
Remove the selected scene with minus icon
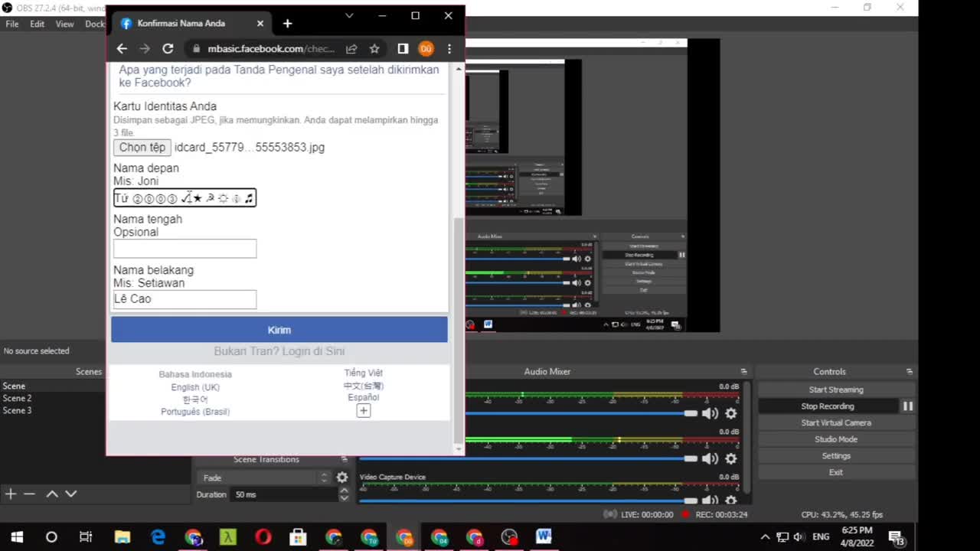click(x=29, y=494)
